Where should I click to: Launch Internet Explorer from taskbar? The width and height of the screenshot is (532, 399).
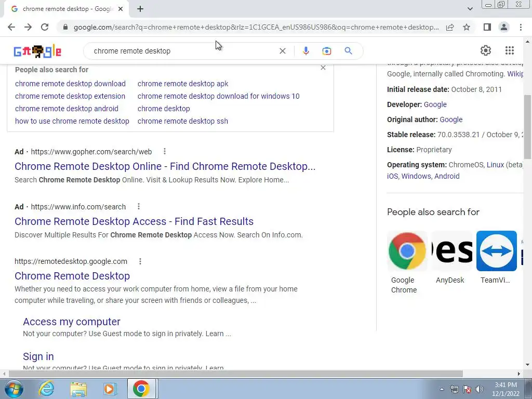coord(46,389)
